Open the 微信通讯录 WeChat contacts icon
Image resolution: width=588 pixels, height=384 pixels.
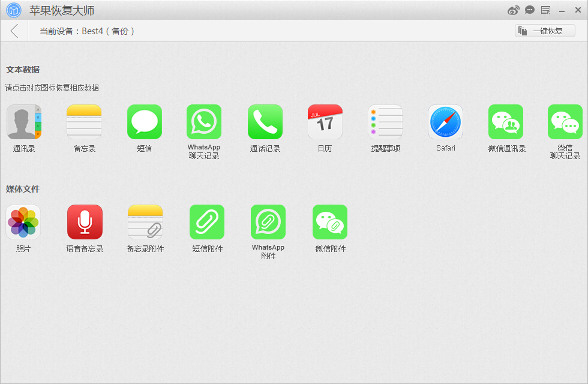[x=506, y=122]
